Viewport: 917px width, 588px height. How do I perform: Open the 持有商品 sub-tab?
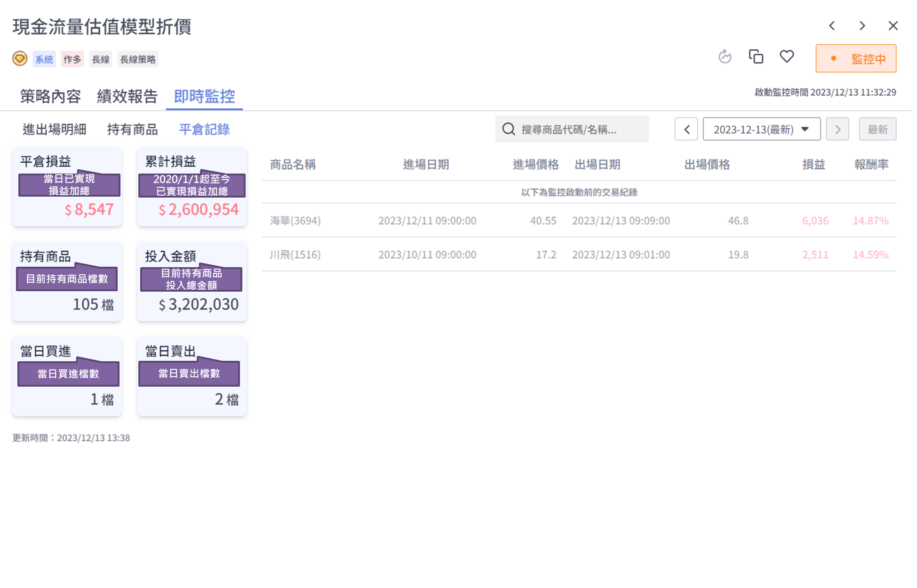133,130
